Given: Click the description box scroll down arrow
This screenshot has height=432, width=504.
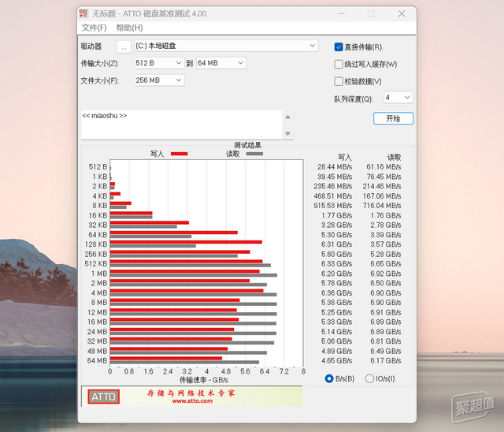Looking at the screenshot, I should point(287,133).
